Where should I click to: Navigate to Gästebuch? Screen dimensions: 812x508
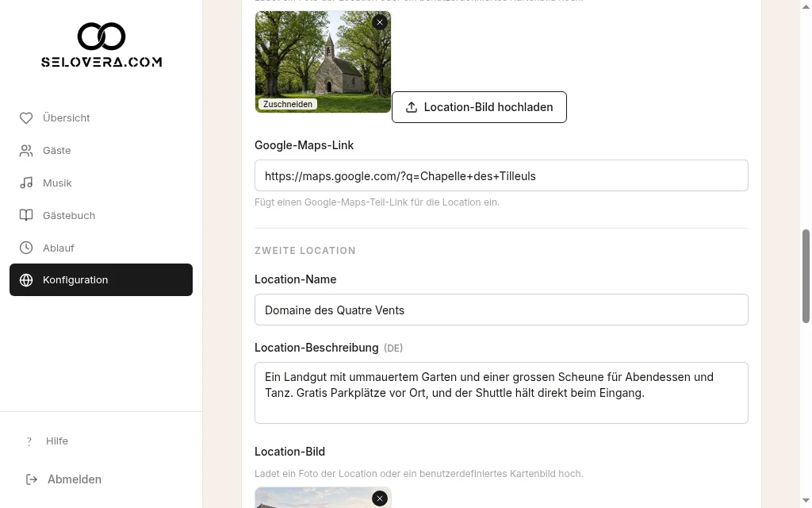[x=101, y=216]
